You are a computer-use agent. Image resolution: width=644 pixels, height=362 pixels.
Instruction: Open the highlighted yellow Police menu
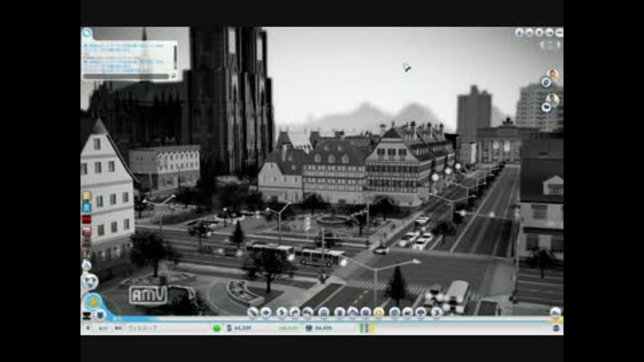(378, 313)
